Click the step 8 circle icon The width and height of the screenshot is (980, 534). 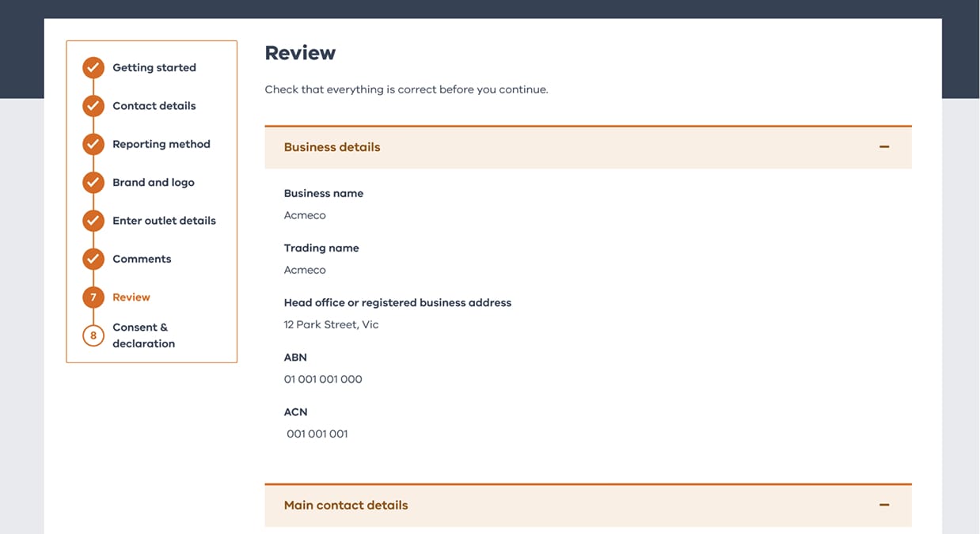click(93, 335)
